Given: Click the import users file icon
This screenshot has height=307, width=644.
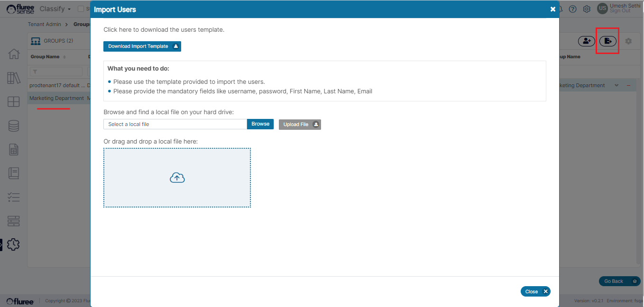Looking at the screenshot, I should point(608,41).
